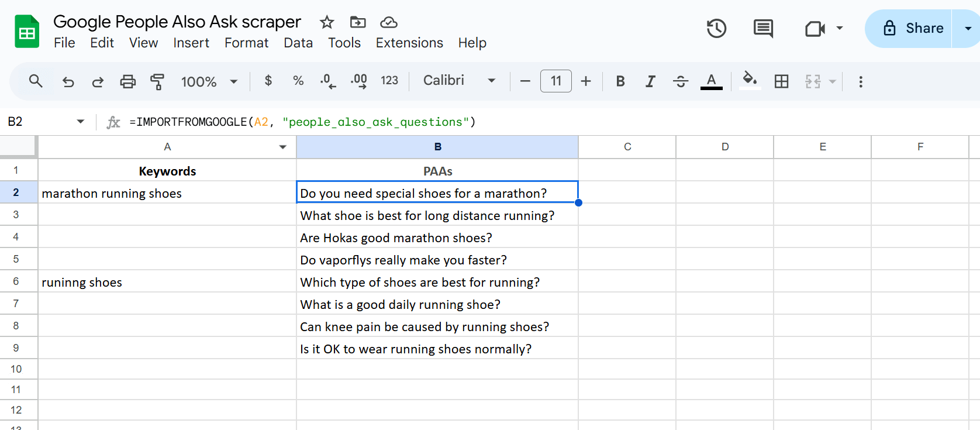
Task: Start a meeting with camera icon
Action: pyautogui.click(x=815, y=28)
